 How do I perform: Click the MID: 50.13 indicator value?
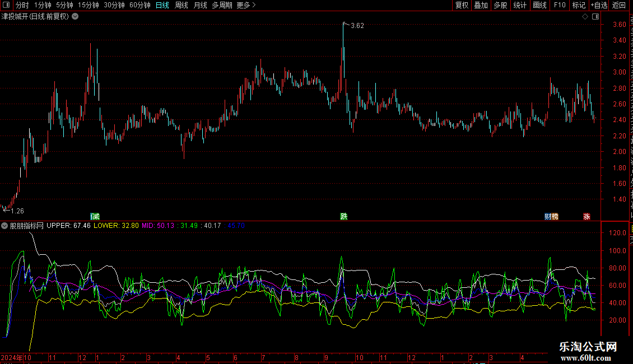pos(158,226)
